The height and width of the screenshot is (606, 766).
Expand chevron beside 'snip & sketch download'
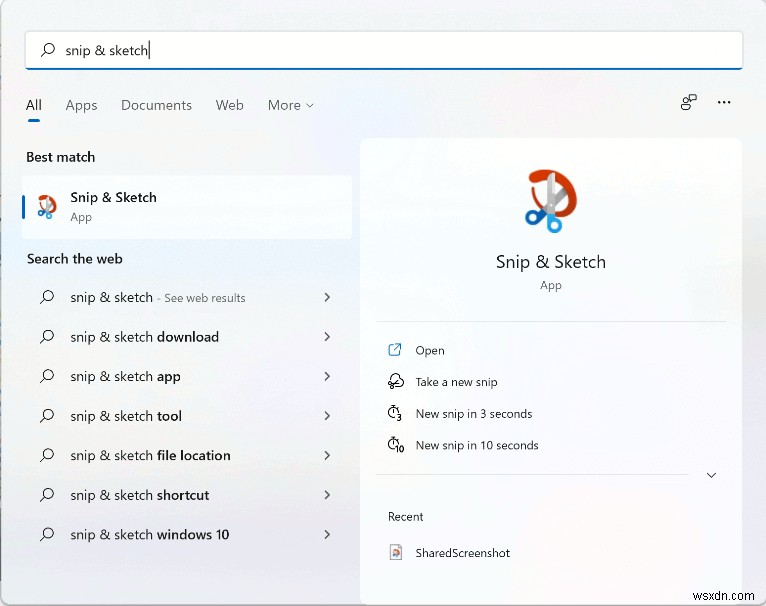pyautogui.click(x=327, y=337)
